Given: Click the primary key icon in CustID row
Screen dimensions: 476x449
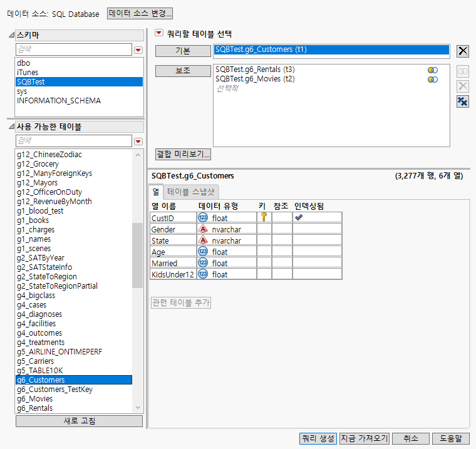Looking at the screenshot, I should (264, 217).
